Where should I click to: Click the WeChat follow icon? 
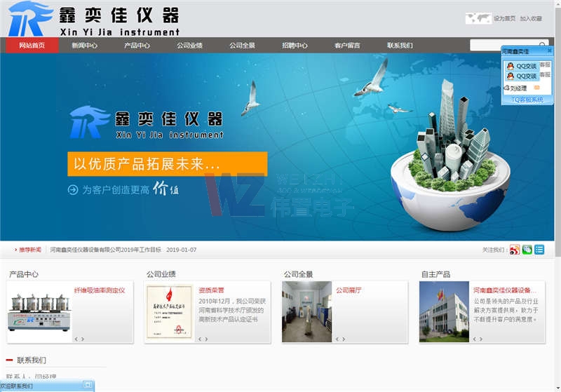click(527, 250)
